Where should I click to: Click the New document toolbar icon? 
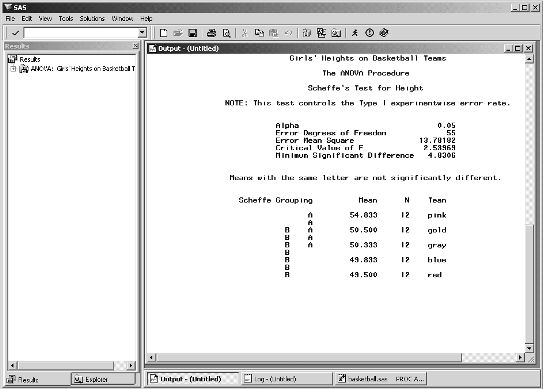click(163, 33)
